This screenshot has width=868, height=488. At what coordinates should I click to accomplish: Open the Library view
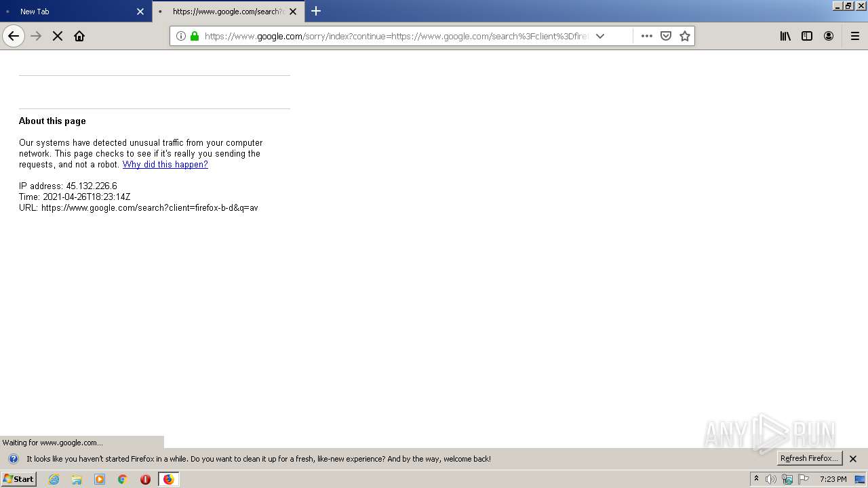[x=785, y=36]
